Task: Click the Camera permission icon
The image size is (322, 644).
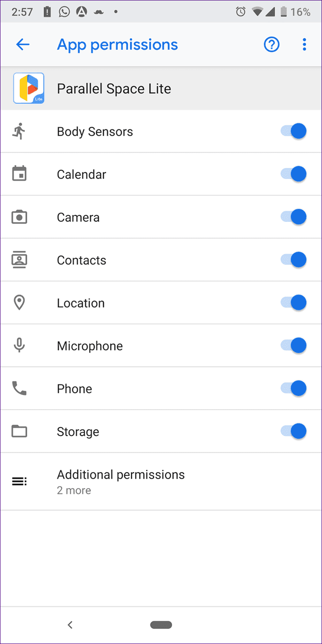Action: pyautogui.click(x=19, y=217)
